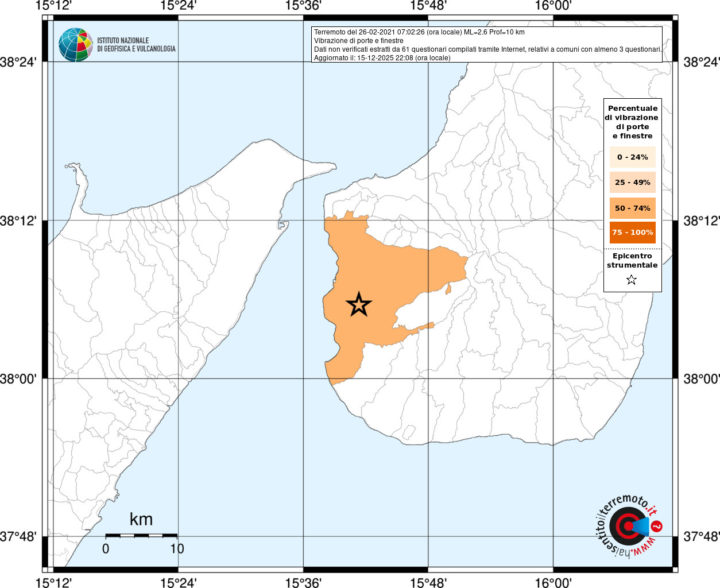Click the INGV globe logo
This screenshot has width=720, height=588.
click(75, 44)
